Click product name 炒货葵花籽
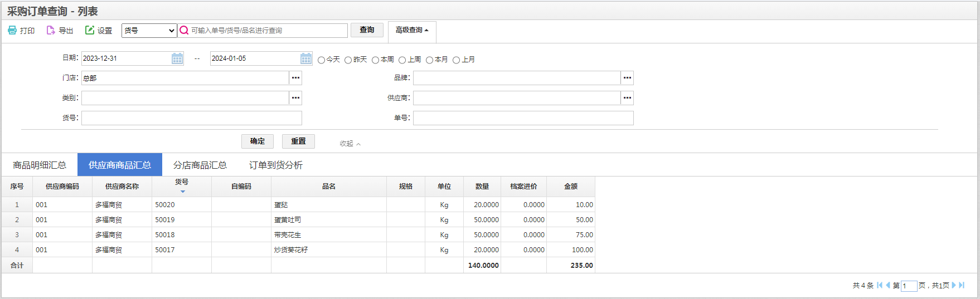 291,250
